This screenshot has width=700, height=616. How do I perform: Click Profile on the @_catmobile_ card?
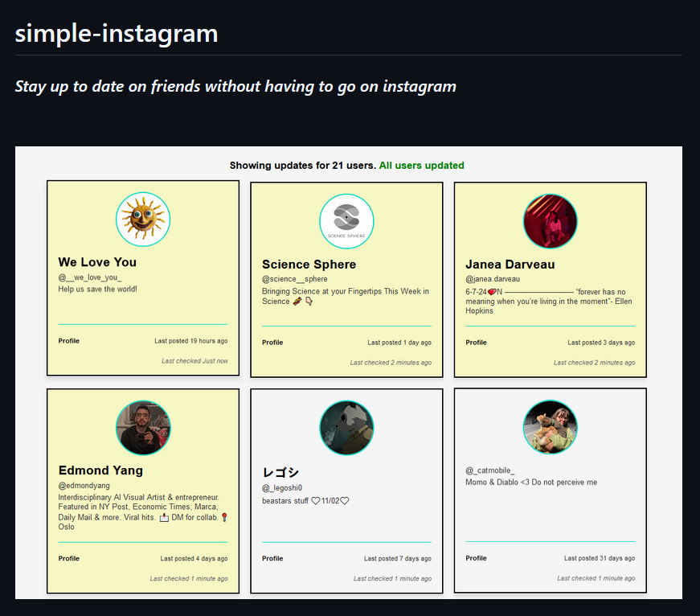tap(476, 558)
